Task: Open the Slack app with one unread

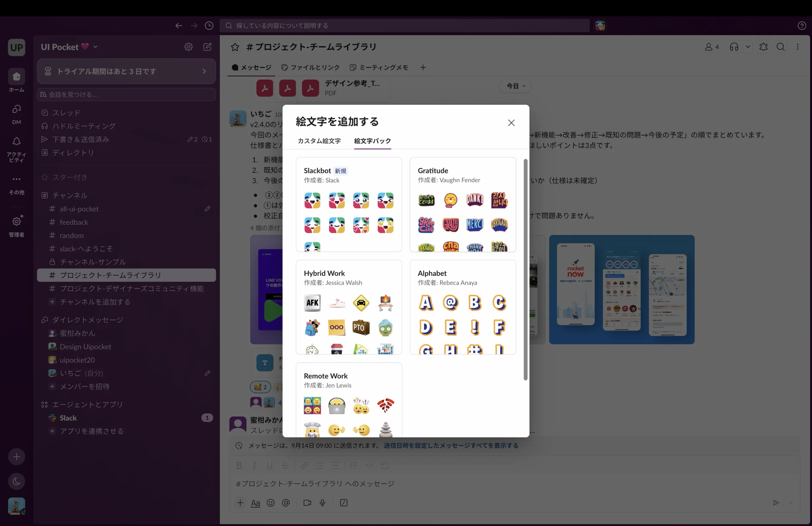Action: (x=126, y=418)
